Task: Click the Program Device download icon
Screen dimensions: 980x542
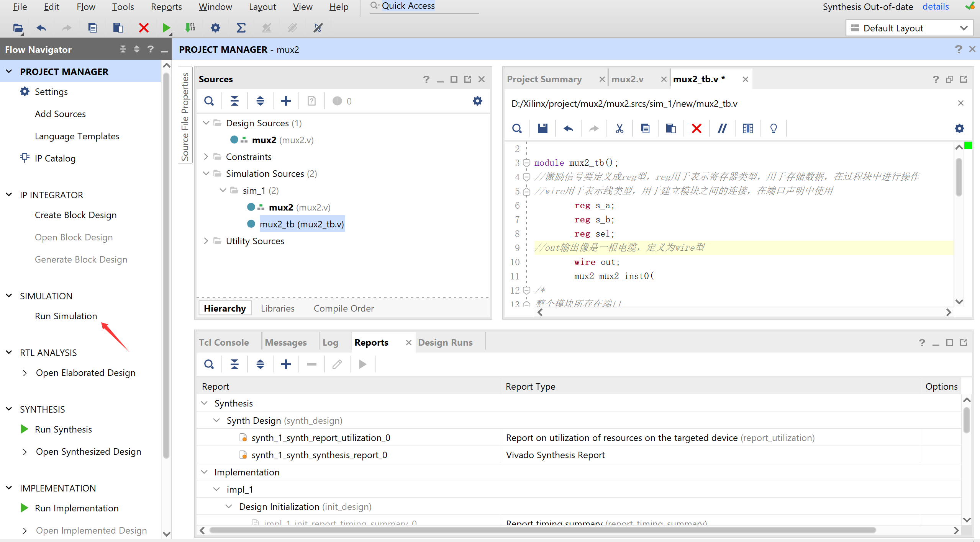Action: coord(190,28)
